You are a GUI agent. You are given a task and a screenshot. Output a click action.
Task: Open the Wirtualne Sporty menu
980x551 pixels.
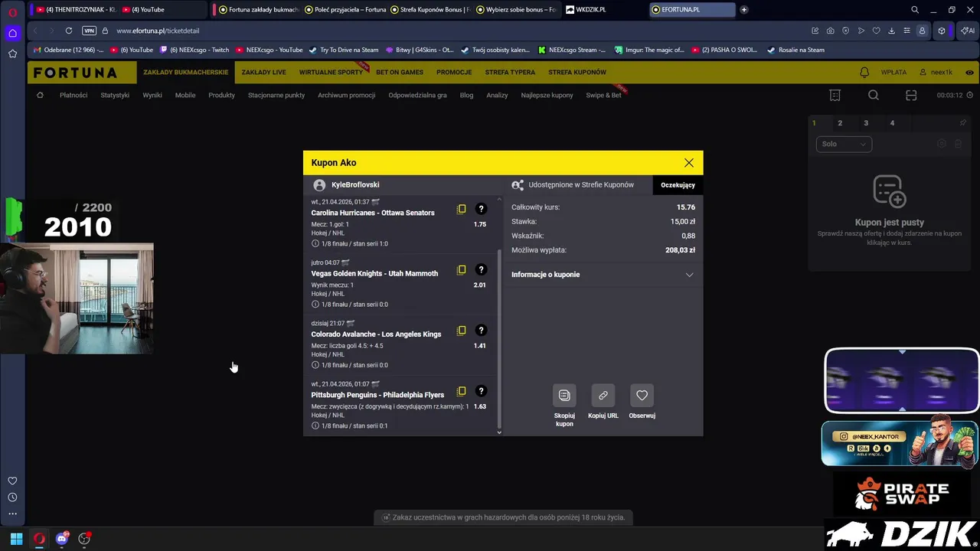pyautogui.click(x=331, y=72)
